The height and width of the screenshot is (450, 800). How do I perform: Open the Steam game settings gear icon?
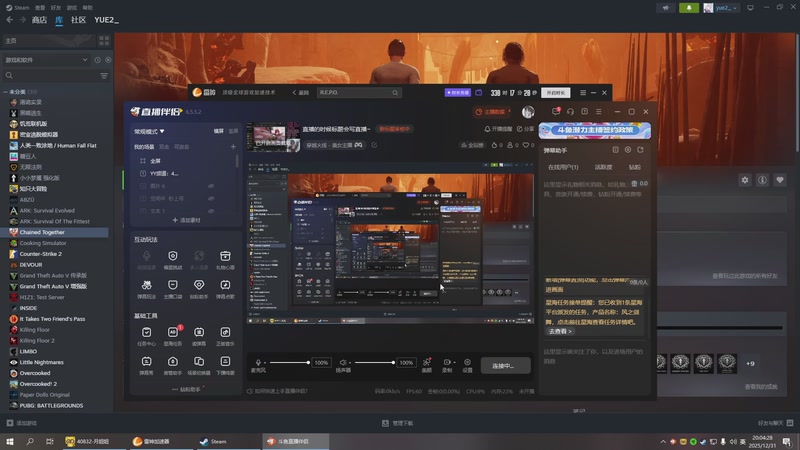[745, 180]
